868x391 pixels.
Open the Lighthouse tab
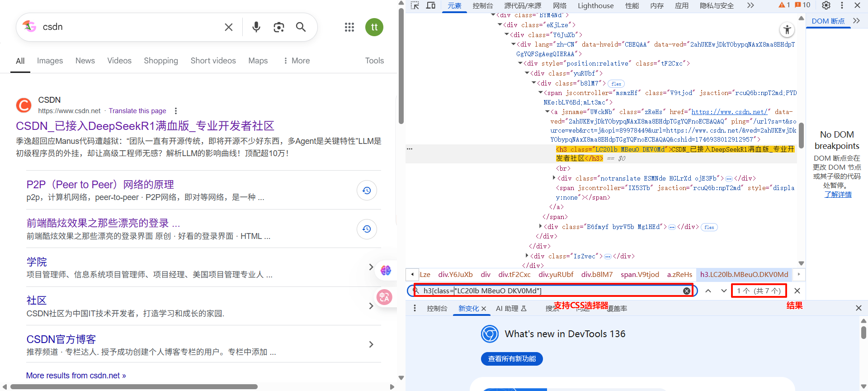pyautogui.click(x=595, y=5)
